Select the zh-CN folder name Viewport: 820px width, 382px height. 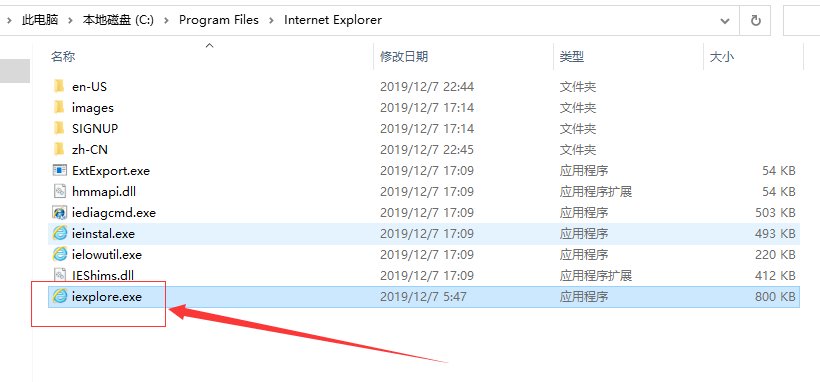coord(90,150)
